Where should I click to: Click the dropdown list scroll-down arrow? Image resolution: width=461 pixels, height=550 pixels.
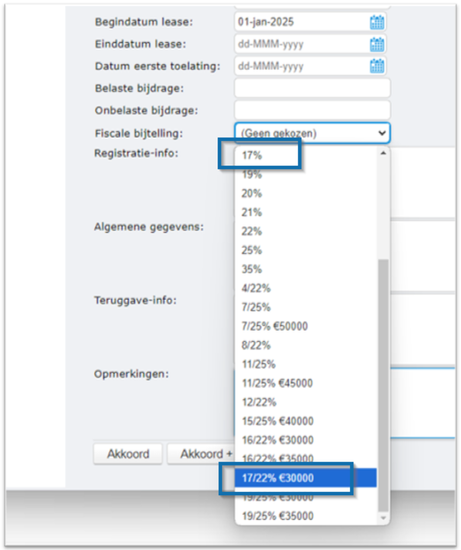pyautogui.click(x=383, y=518)
